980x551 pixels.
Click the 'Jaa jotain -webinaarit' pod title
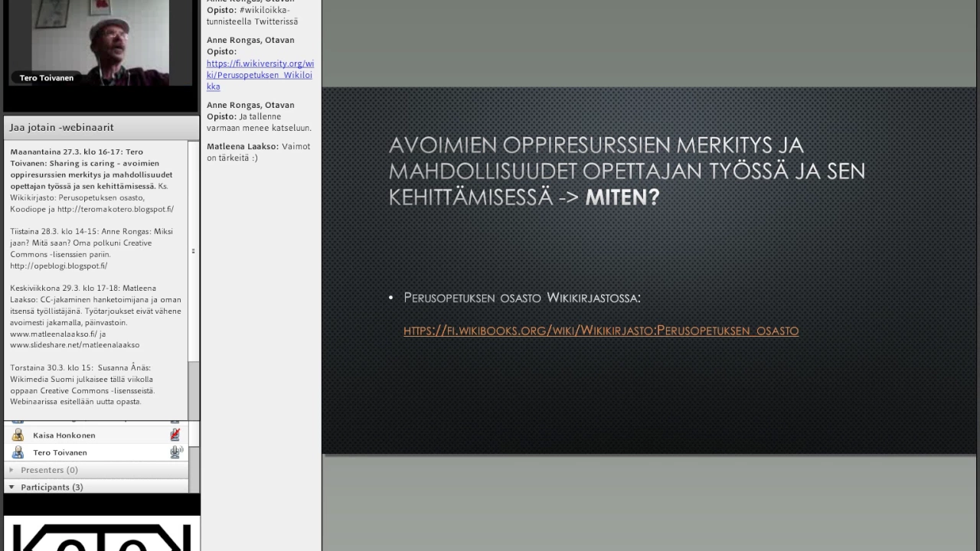61,127
